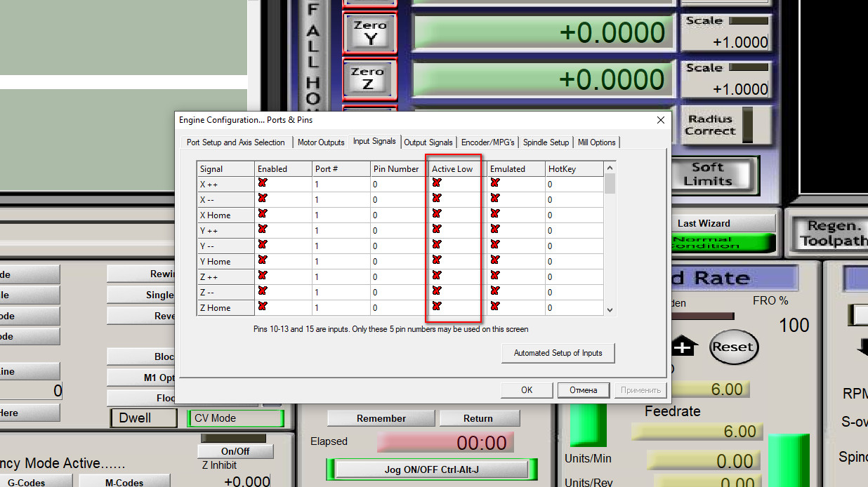Toggle Active Low for Y Home signal

(437, 260)
